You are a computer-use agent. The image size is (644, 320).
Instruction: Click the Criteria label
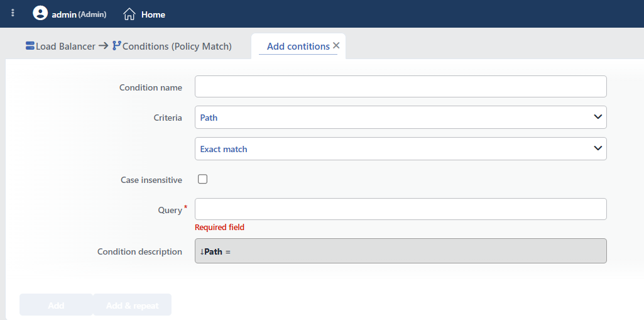168,118
